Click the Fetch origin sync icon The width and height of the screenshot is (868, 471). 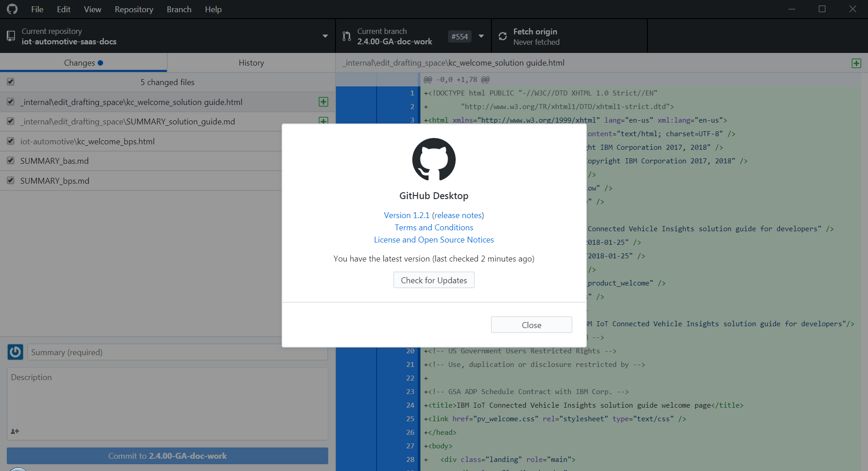(x=502, y=36)
